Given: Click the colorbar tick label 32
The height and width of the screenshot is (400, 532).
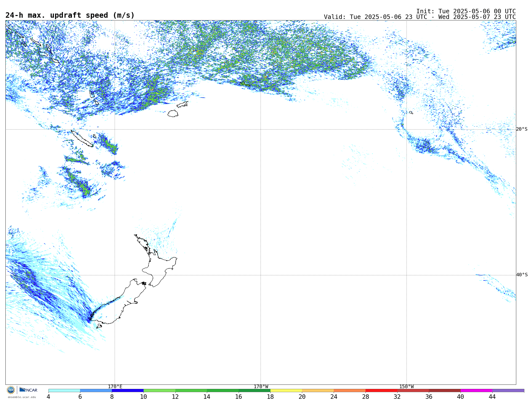Looking at the screenshot, I should point(397,397).
